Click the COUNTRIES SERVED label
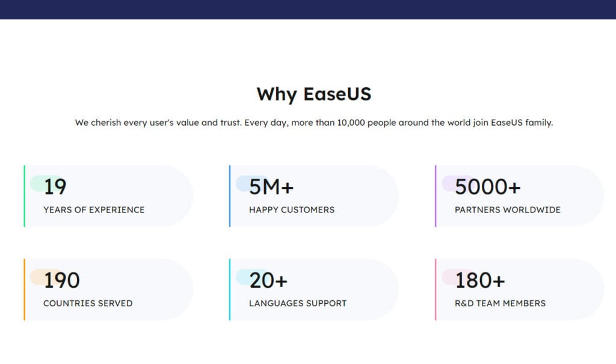 click(88, 303)
